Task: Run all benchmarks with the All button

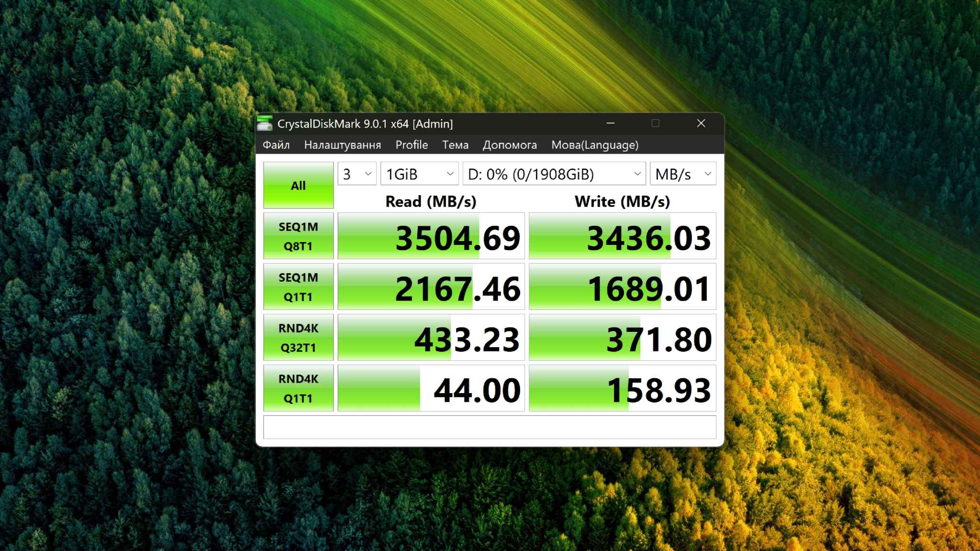Action: tap(298, 185)
